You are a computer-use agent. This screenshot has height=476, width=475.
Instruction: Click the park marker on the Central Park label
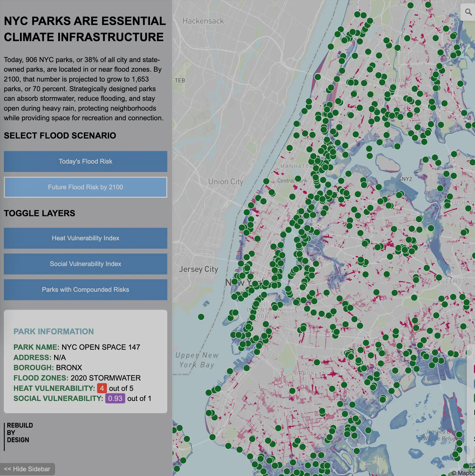(x=298, y=179)
